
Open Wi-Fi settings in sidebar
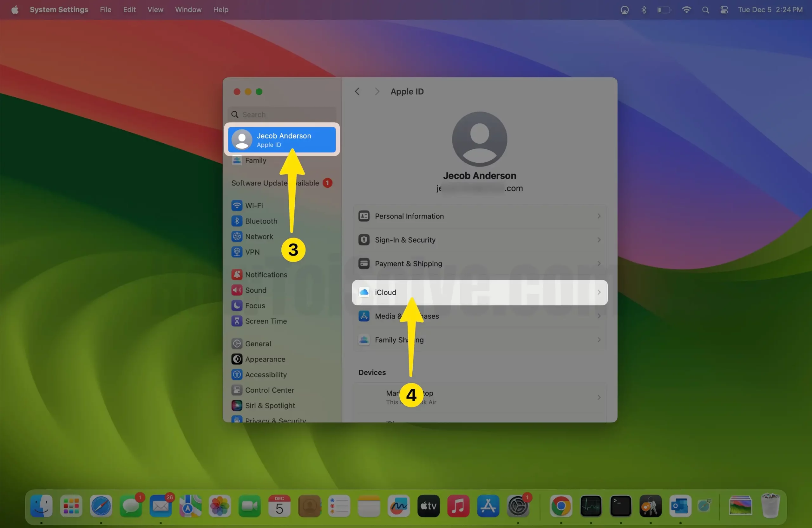(253, 206)
